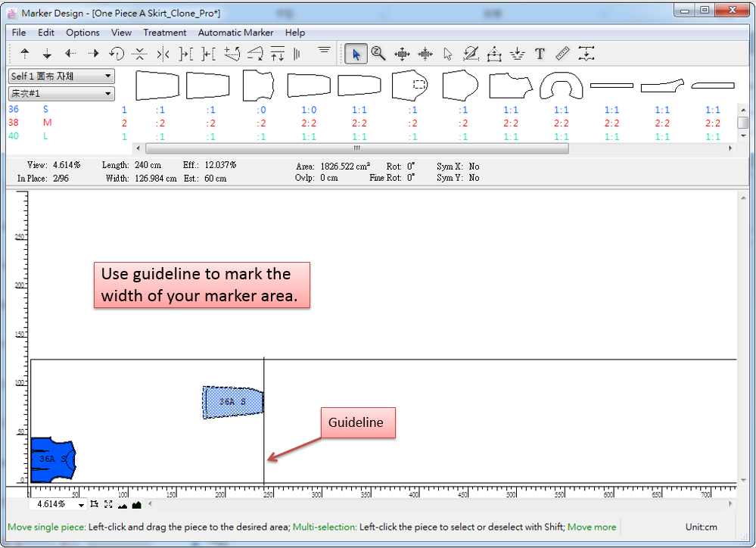Click the rotate counterclockwise icon

[117, 54]
